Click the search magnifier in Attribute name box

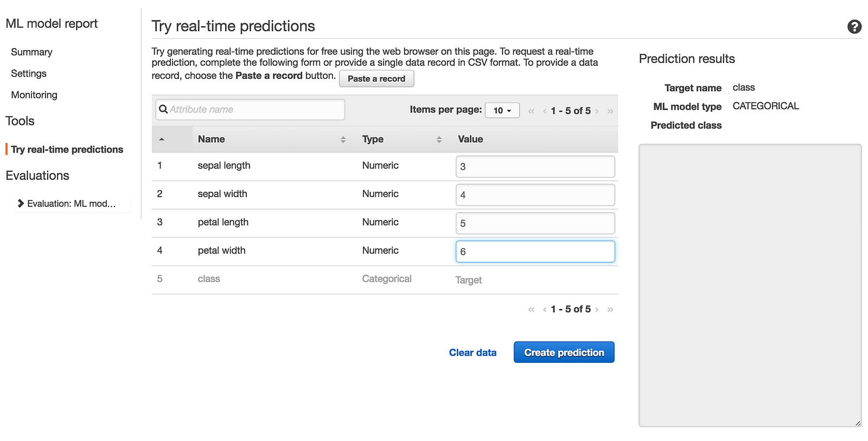[x=163, y=109]
